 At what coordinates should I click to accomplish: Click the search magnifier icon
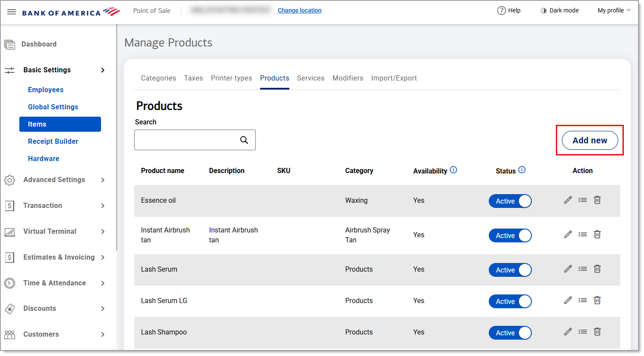(244, 140)
